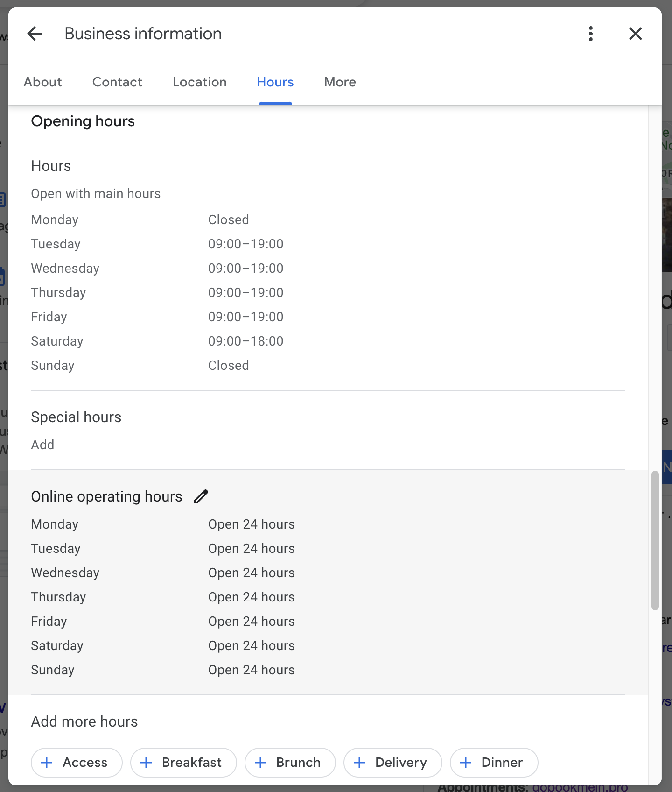Click Saturday label in online hours

pyautogui.click(x=57, y=645)
